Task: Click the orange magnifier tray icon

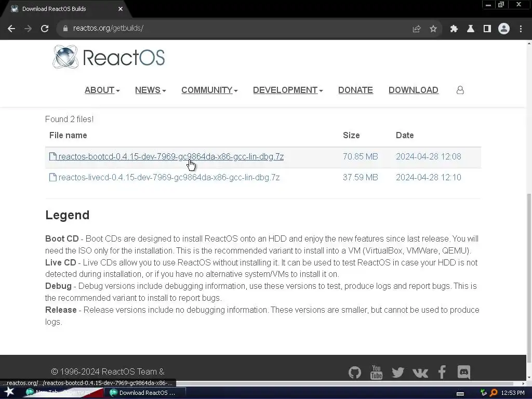Action: (x=494, y=393)
